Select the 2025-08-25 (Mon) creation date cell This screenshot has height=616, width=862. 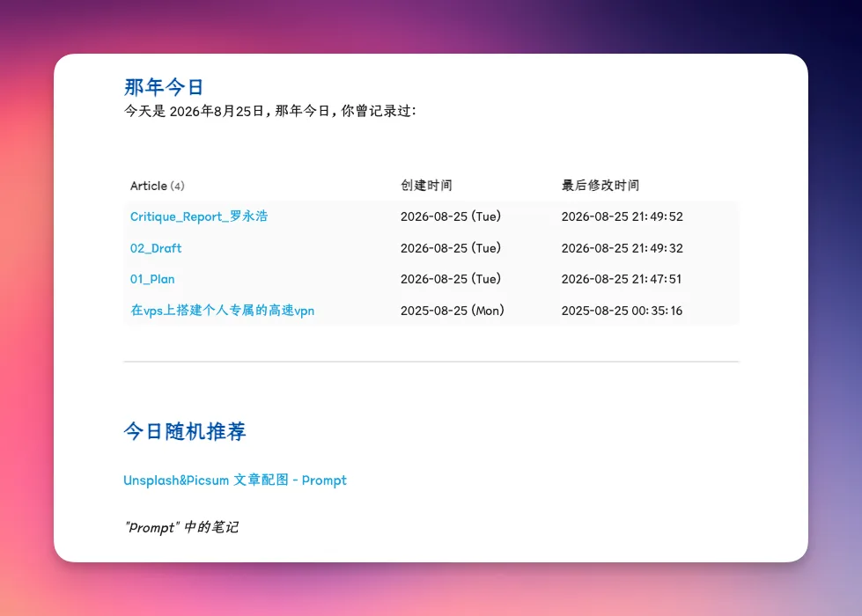tap(452, 311)
